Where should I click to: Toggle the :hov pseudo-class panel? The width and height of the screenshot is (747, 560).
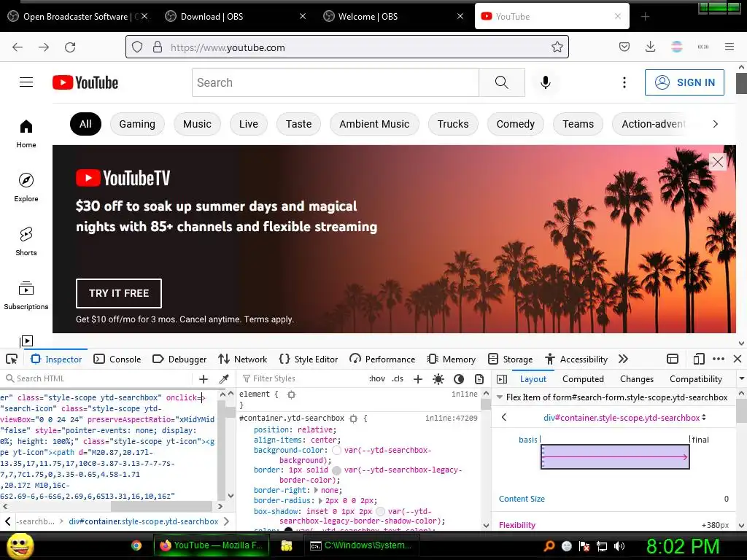[x=377, y=379]
